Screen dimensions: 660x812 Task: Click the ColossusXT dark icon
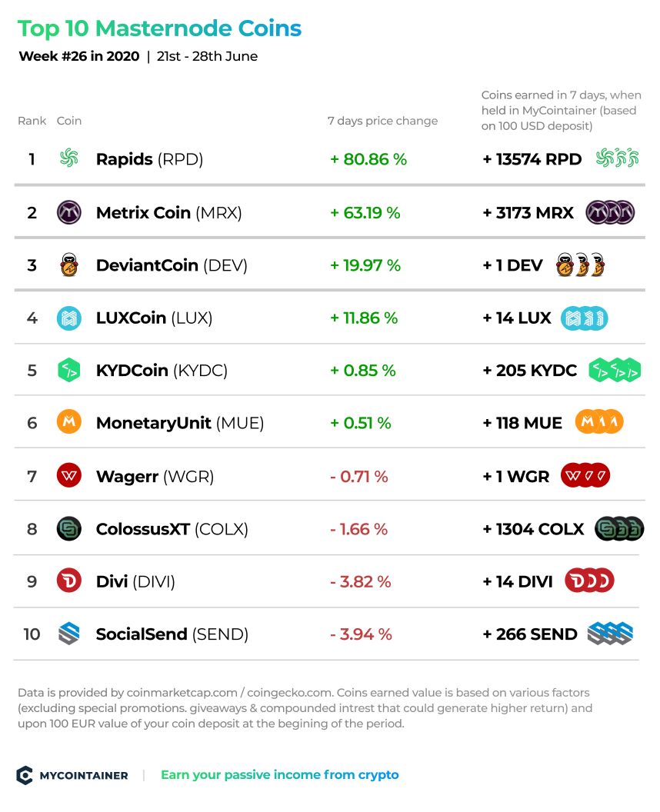click(69, 529)
